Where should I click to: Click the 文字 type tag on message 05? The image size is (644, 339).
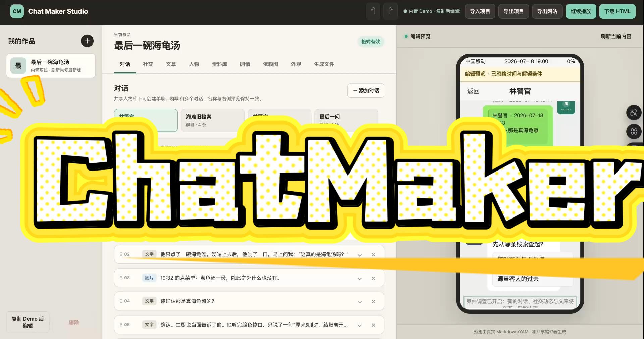tap(149, 325)
